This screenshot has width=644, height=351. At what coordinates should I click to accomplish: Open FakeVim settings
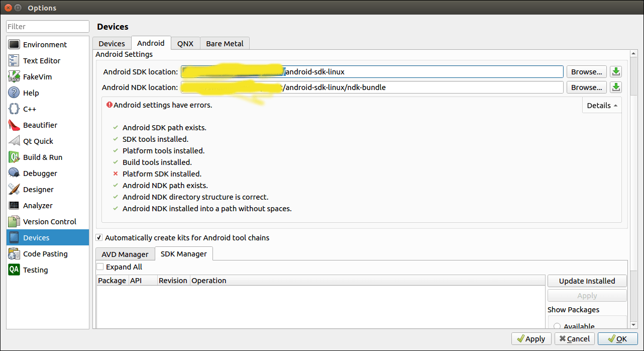pos(48,77)
